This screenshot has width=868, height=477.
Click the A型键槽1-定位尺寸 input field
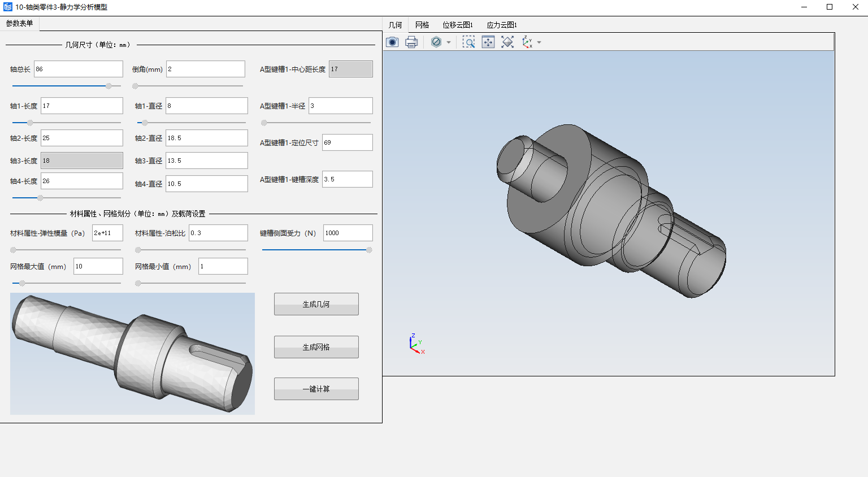pos(348,142)
